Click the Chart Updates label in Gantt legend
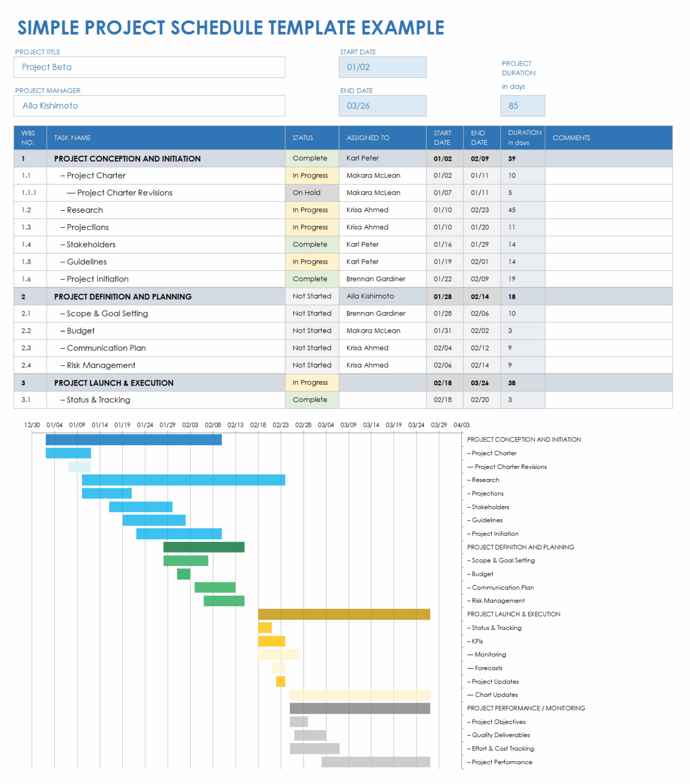This screenshot has width=690, height=784. click(x=496, y=695)
